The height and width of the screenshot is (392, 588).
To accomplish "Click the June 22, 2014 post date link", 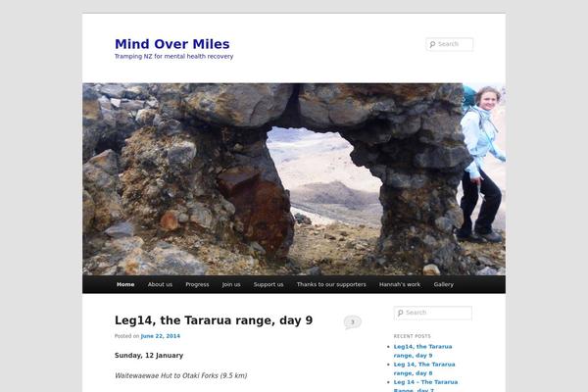I will 161,336.
